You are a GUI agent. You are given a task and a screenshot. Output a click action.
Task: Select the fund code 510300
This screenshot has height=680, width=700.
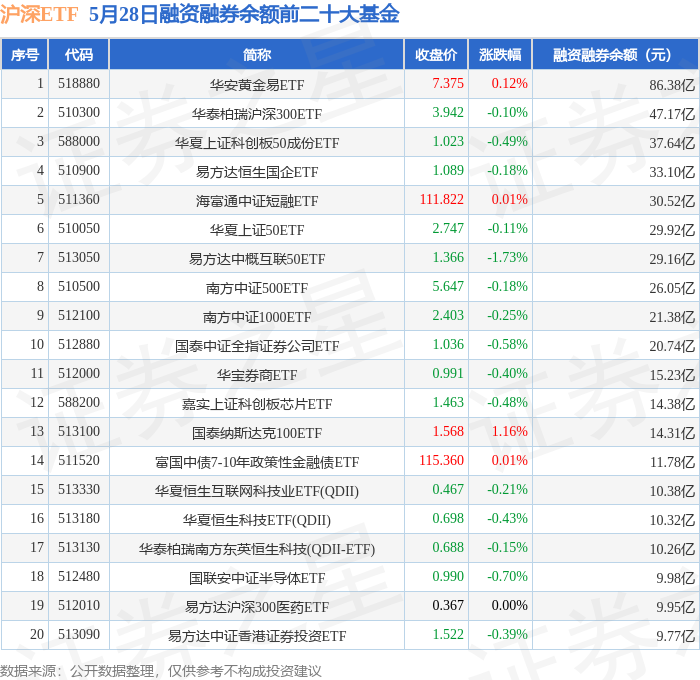coord(79,113)
